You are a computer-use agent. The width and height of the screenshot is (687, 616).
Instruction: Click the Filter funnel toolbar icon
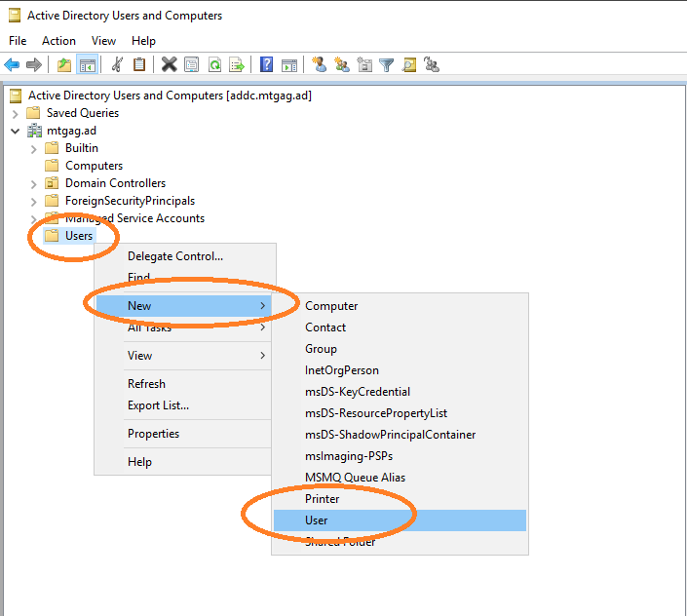(387, 65)
